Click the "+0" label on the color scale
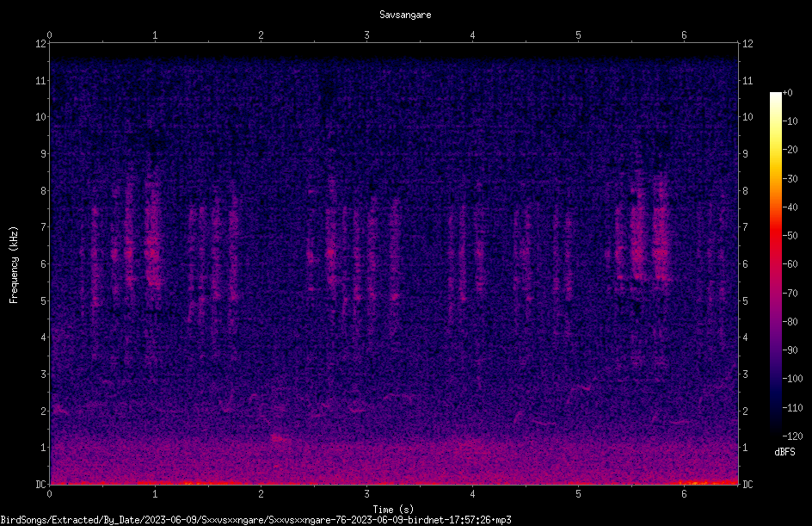The image size is (812, 526). click(787, 93)
